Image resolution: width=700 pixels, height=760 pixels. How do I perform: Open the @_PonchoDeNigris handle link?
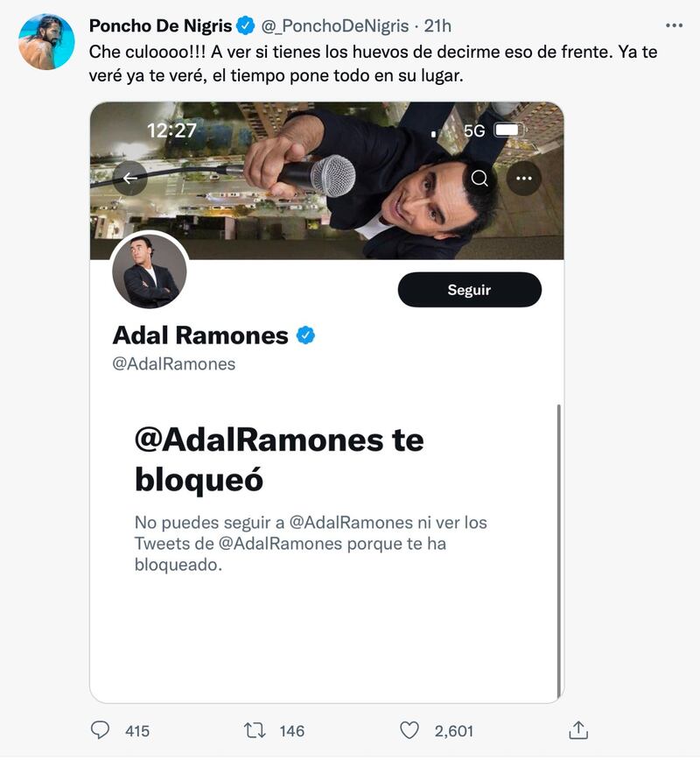pyautogui.click(x=335, y=25)
